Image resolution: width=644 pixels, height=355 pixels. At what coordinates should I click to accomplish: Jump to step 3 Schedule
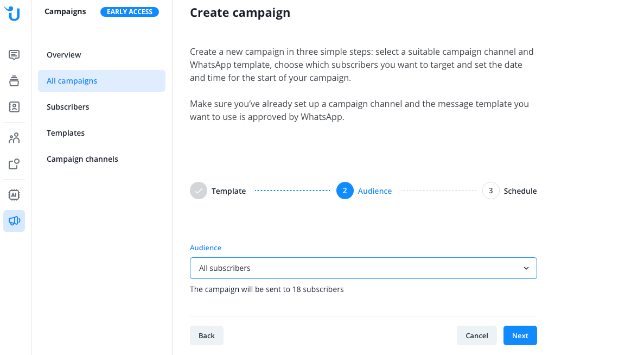491,191
